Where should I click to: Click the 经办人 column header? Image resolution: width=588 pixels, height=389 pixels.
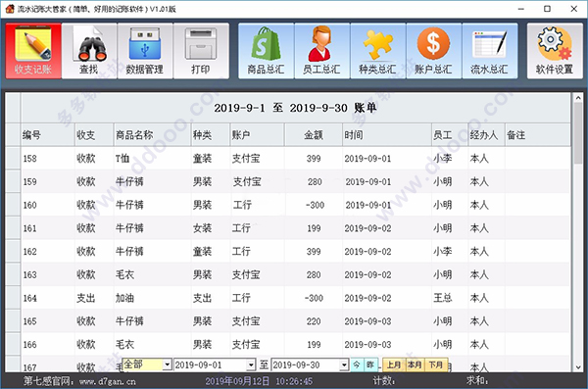pyautogui.click(x=486, y=134)
